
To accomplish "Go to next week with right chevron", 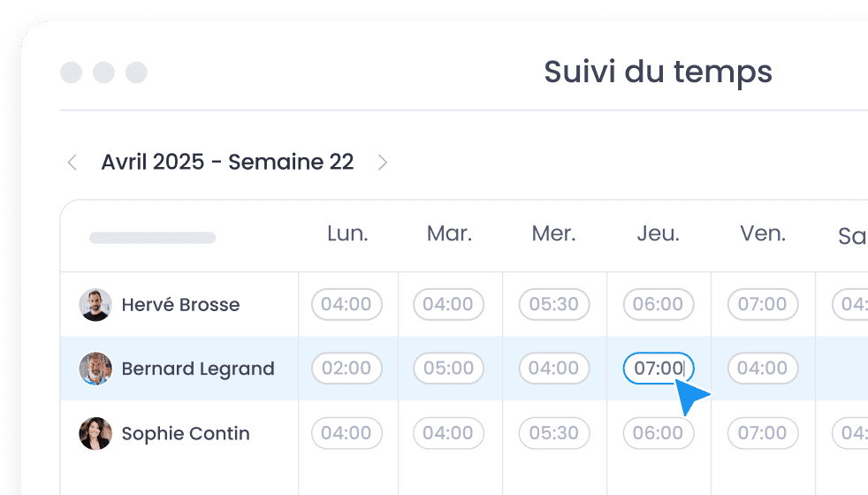I will click(x=382, y=163).
